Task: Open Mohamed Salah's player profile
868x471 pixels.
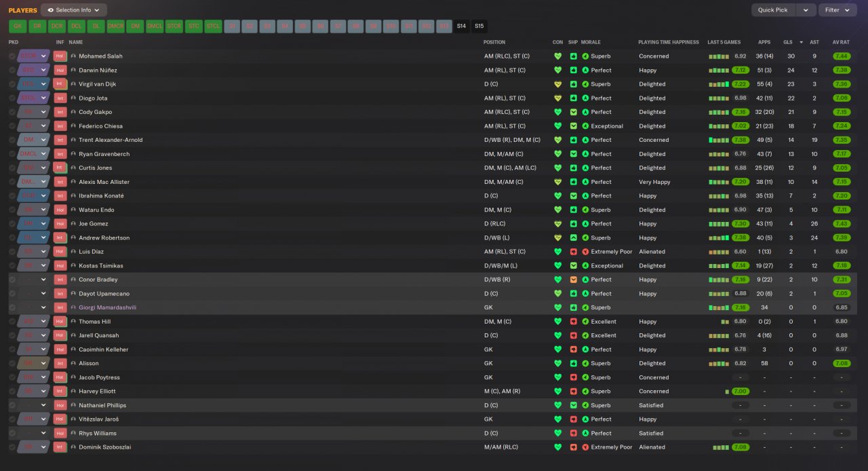Action: click(100, 56)
